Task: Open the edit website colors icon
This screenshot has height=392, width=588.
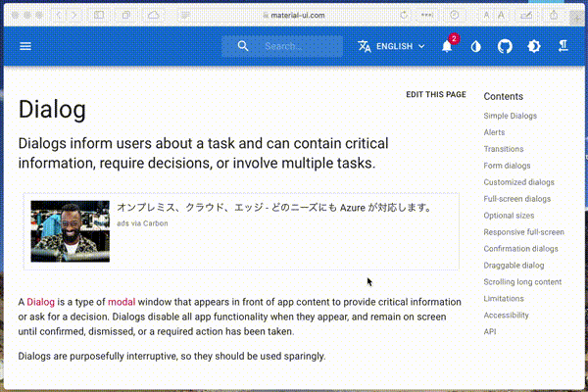Action: pos(476,46)
